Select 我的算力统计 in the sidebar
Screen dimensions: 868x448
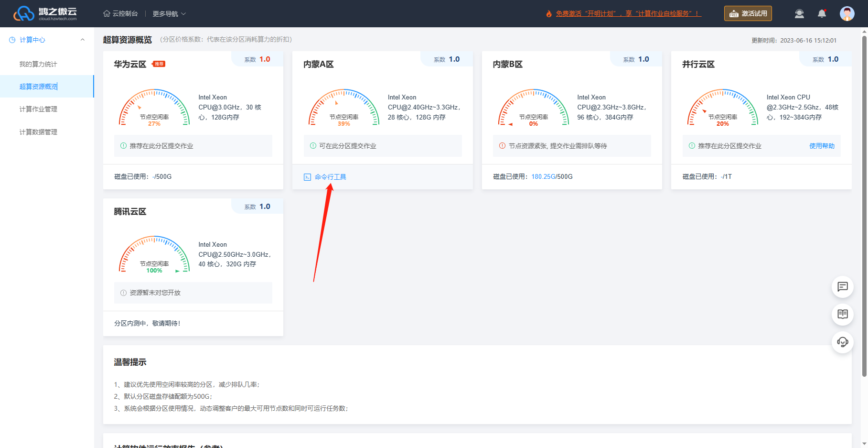[x=38, y=64]
